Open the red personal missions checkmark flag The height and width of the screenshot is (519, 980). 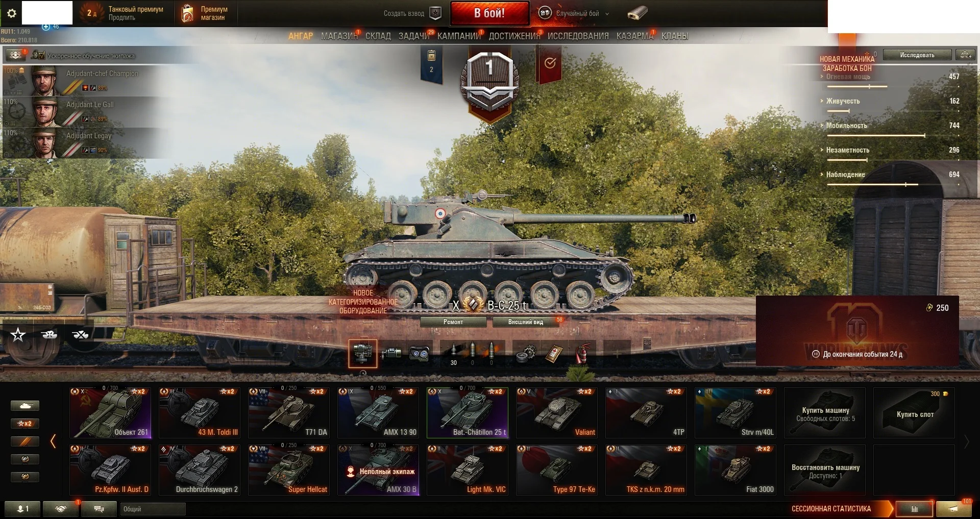(549, 63)
